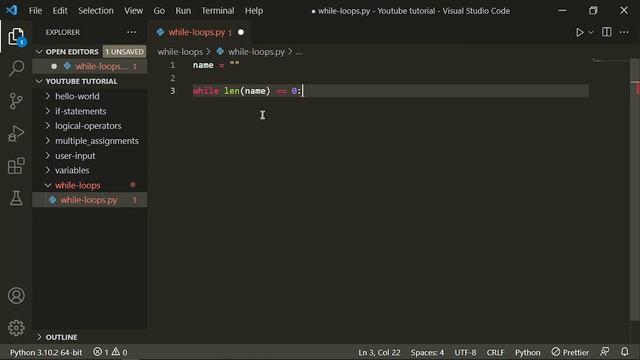Click the while keyword on line 3
The image size is (640, 360).
pyautogui.click(x=206, y=91)
